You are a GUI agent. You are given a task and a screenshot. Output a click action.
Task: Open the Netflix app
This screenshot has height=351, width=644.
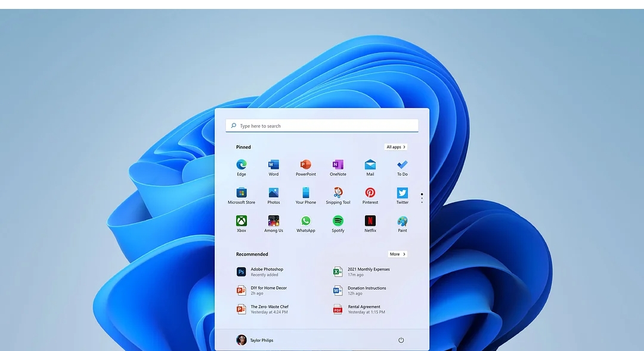(x=370, y=221)
